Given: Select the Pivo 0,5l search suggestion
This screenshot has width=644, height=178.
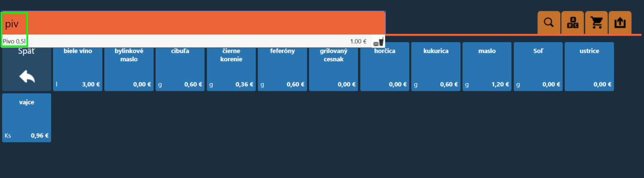Looking at the screenshot, I should click(14, 41).
